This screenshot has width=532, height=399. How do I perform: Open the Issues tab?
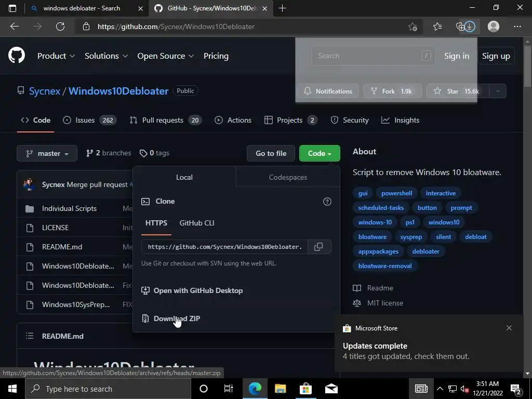(89, 120)
